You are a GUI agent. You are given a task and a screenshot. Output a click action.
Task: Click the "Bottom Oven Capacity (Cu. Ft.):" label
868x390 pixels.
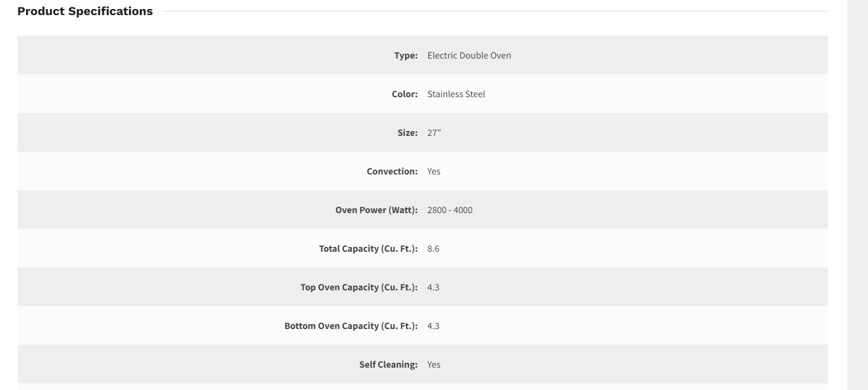[x=351, y=326]
